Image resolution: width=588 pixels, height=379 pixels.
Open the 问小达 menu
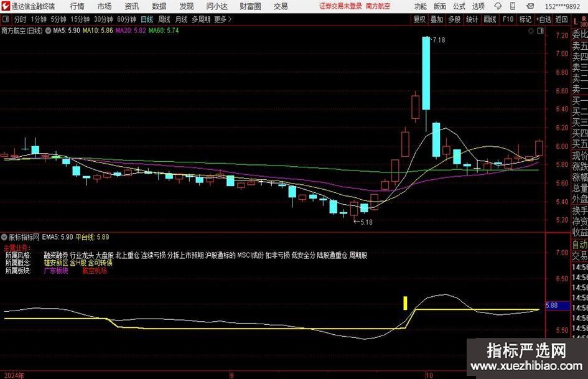coord(217,6)
